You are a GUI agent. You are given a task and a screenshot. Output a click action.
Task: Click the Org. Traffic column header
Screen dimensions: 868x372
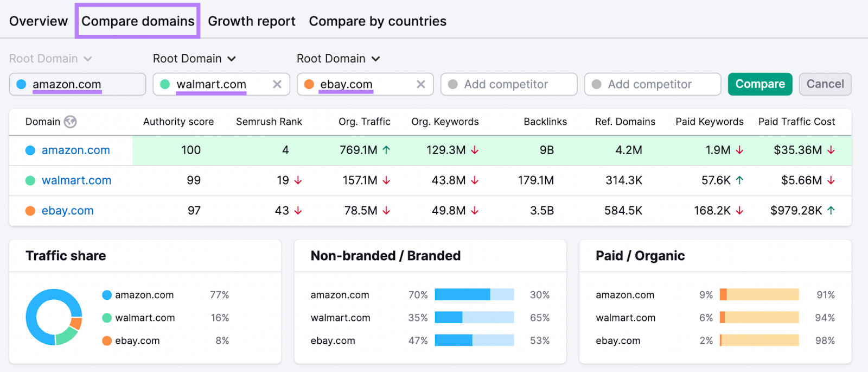pos(365,122)
